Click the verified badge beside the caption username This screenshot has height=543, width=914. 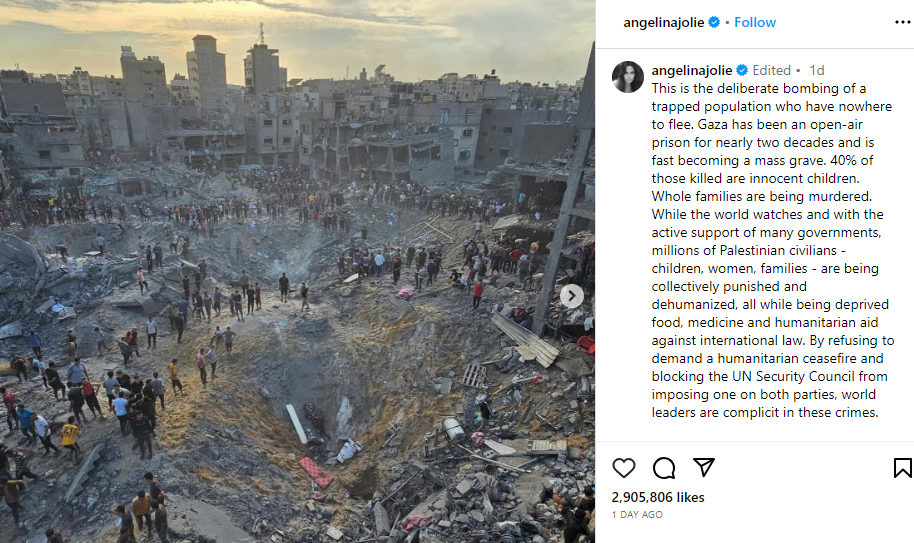click(742, 70)
